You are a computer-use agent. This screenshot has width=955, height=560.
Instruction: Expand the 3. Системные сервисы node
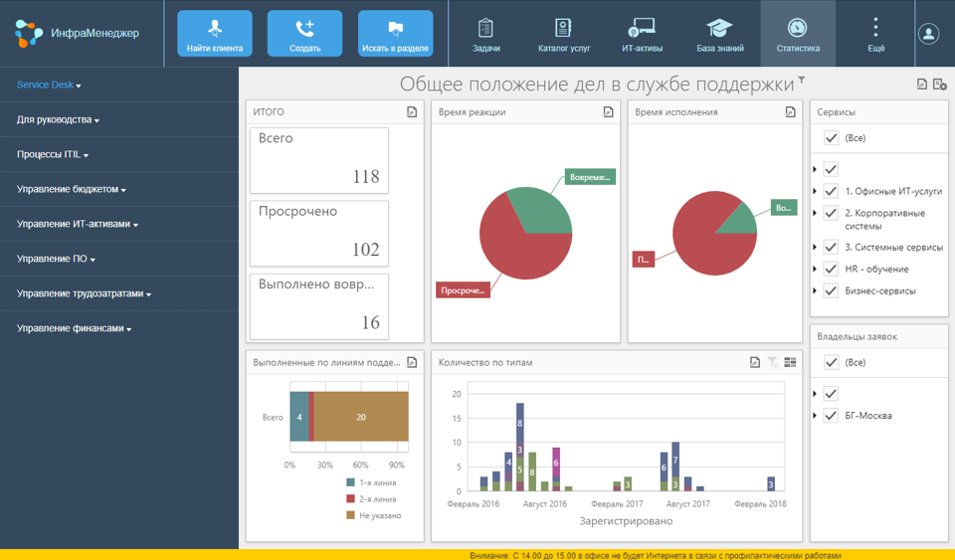click(x=815, y=247)
